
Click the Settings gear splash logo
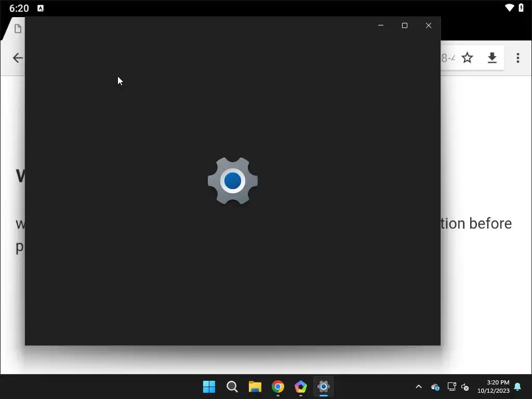tap(233, 180)
